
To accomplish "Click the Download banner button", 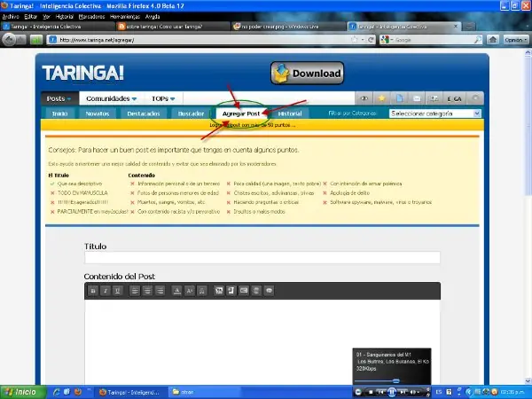I will click(307, 73).
